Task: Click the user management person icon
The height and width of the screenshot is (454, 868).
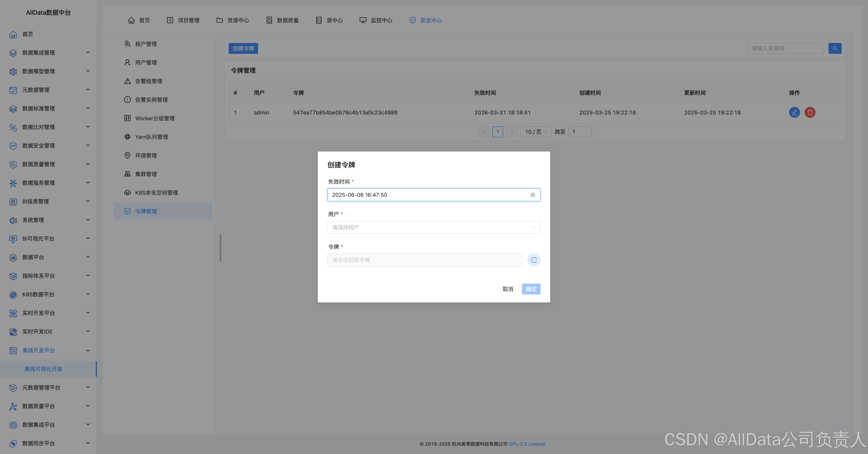Action: 127,62
